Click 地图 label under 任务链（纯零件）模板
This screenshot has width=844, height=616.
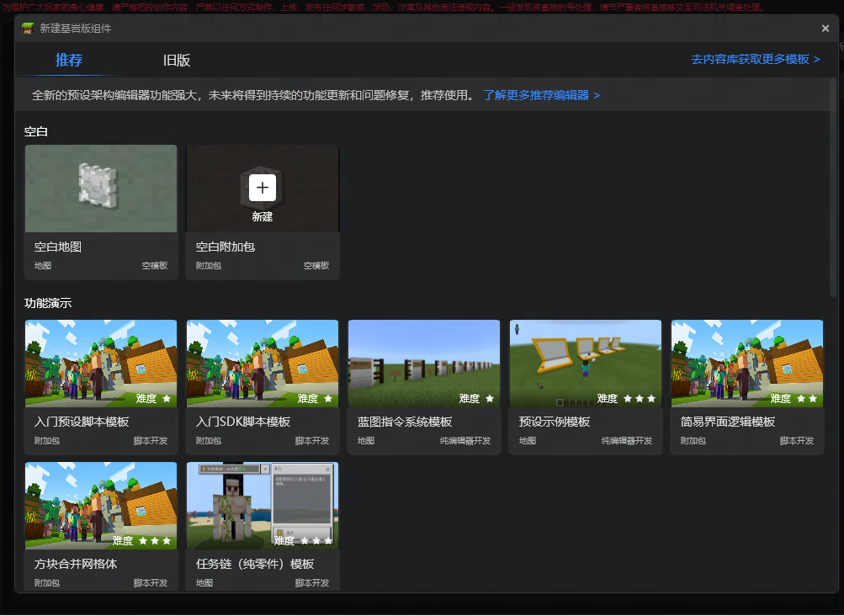coord(204,582)
